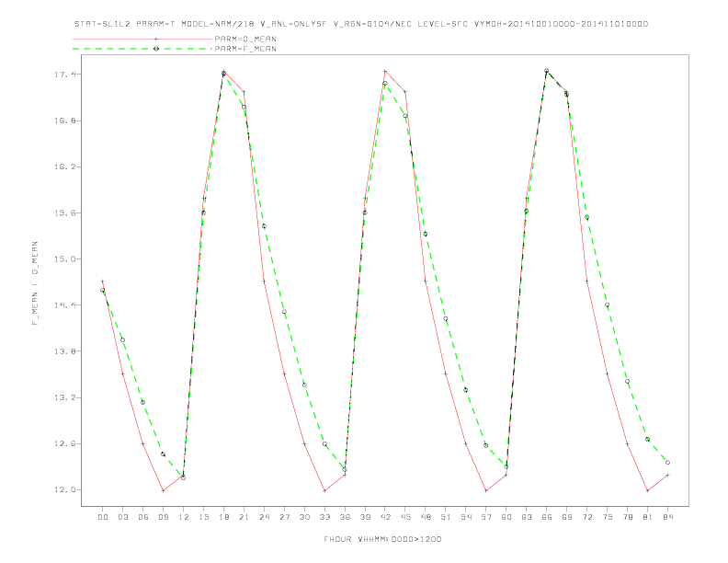Screen dimensions: 728x563
Task: Click the 84 forecast hour tick label
Action: (667, 517)
